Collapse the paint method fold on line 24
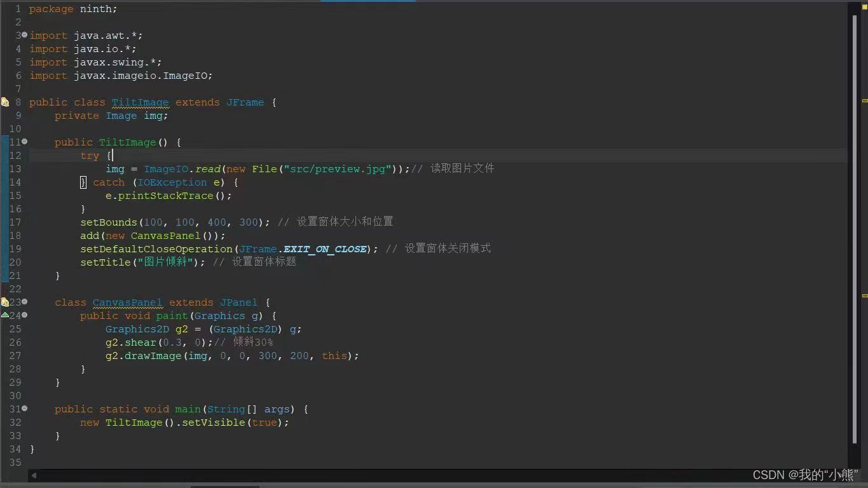This screenshot has height=488, width=868. (25, 315)
